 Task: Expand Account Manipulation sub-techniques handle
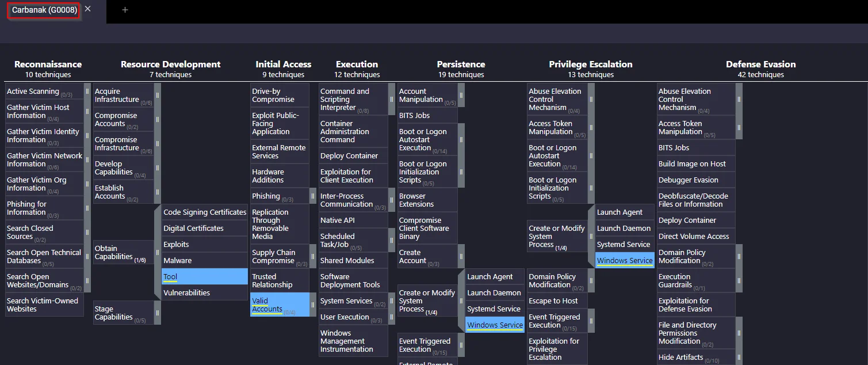tap(461, 96)
